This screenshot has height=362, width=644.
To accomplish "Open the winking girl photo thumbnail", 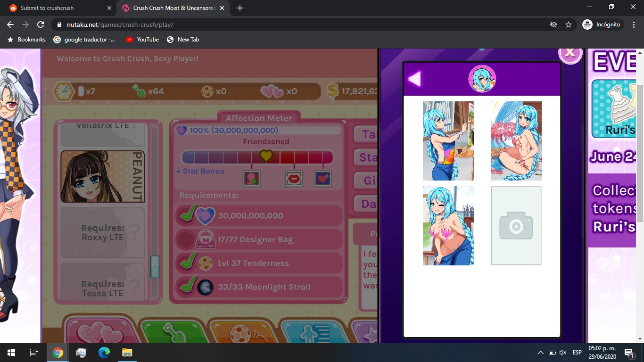I will (x=448, y=226).
